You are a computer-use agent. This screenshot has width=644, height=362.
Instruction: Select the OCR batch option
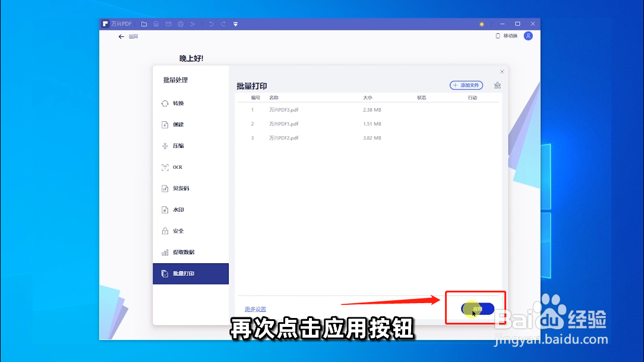coord(191,167)
